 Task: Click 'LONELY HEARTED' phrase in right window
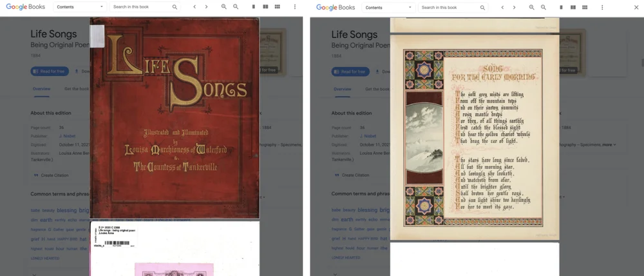pos(346,259)
